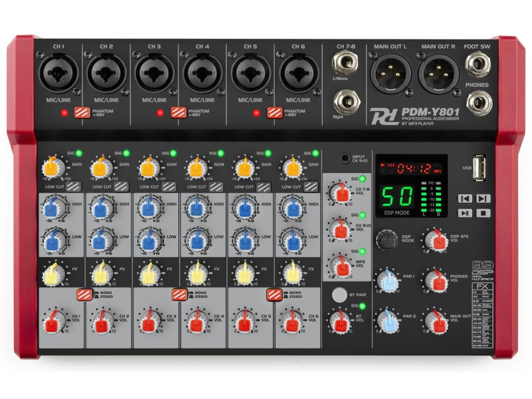Screen dimensions: 532x399
Task: Enable low cut on channel 1
Action: 74,187
